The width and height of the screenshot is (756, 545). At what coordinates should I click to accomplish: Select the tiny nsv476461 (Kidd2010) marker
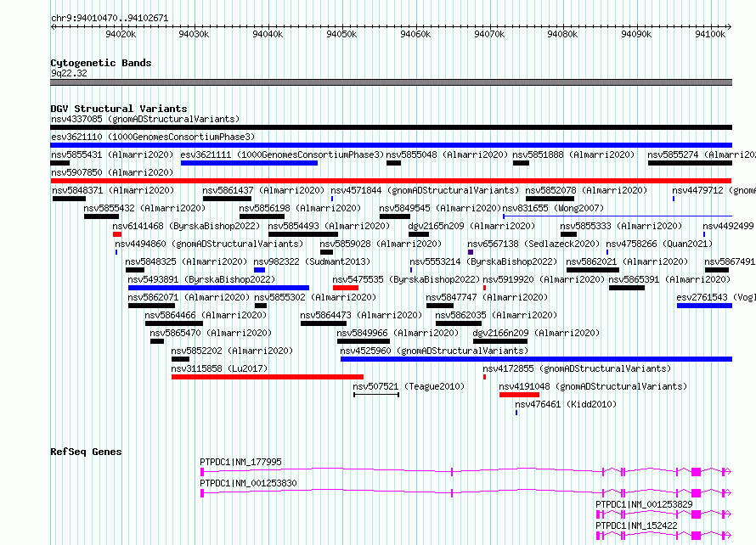(x=516, y=413)
